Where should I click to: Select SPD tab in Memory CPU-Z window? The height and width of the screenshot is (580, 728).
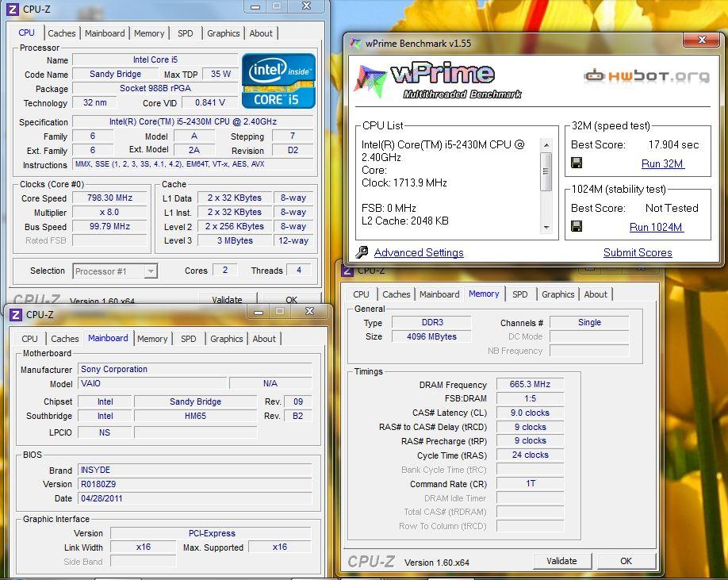pyautogui.click(x=520, y=294)
